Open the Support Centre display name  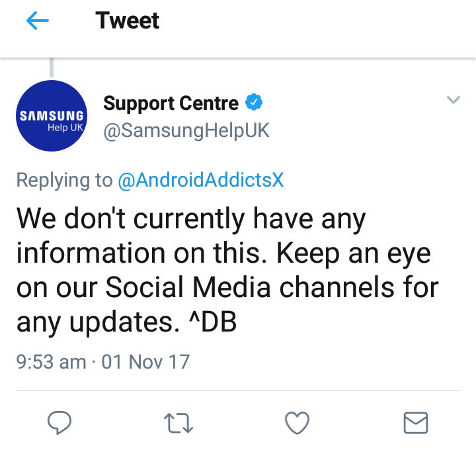point(171,104)
